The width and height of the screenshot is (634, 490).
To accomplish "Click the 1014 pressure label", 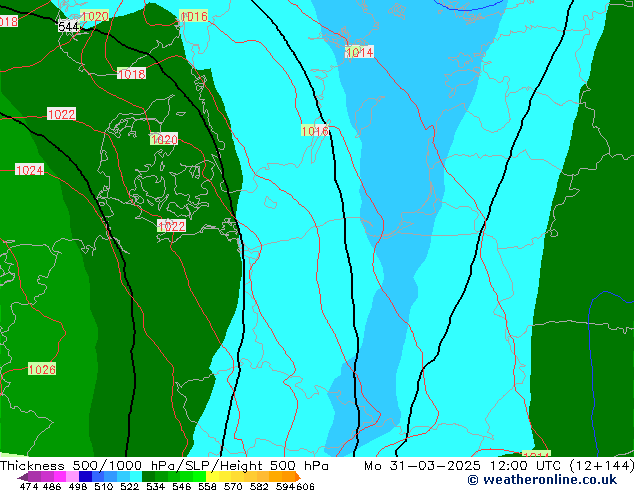I will (x=359, y=52).
